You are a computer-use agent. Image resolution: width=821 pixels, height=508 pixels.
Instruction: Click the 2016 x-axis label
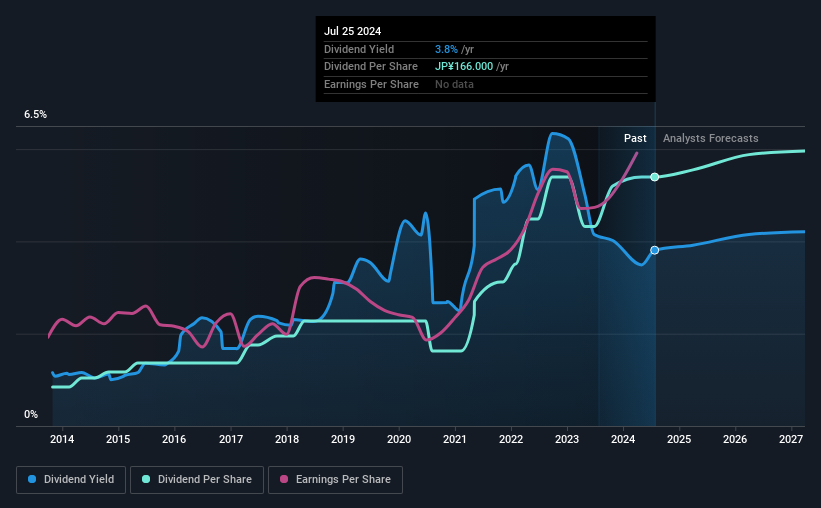click(x=174, y=439)
